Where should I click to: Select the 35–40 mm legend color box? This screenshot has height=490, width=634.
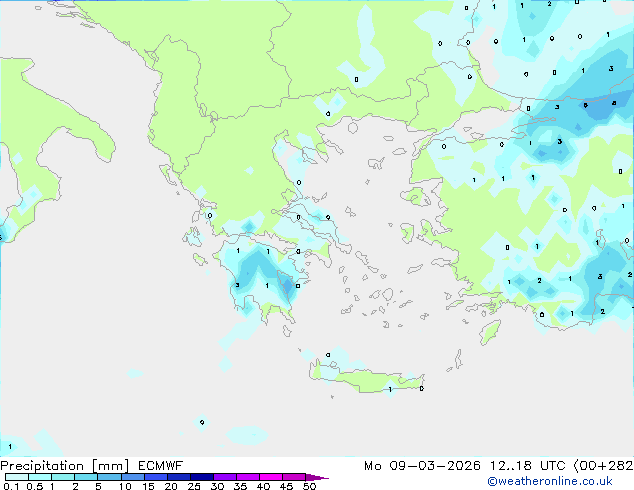click(248, 477)
